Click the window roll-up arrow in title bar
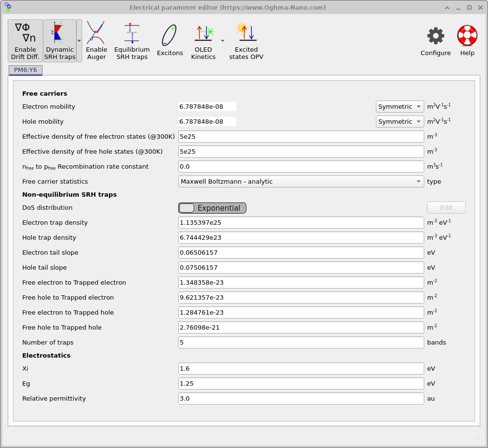 pos(447,7)
